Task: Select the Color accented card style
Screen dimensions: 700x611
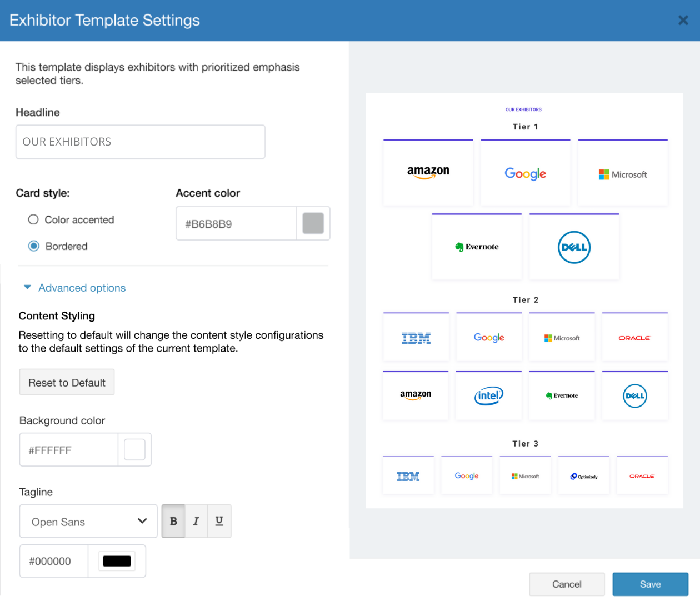Action: 34,219
